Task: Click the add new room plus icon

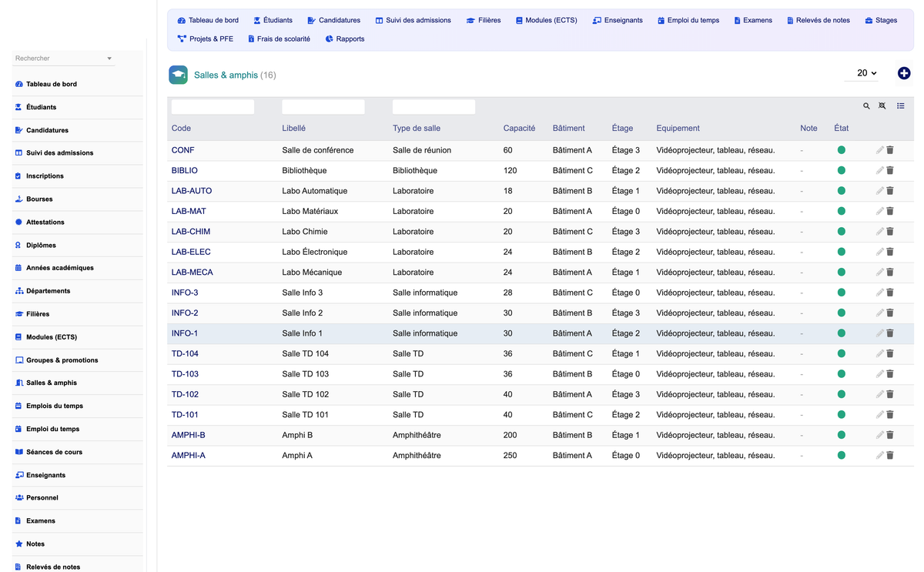Action: click(x=904, y=73)
